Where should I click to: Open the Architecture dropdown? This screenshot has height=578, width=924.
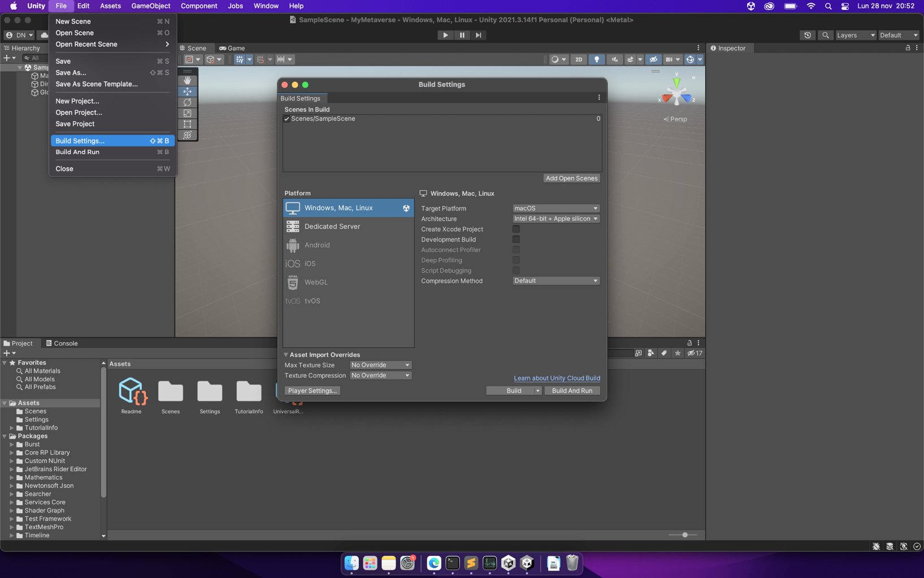pos(556,219)
